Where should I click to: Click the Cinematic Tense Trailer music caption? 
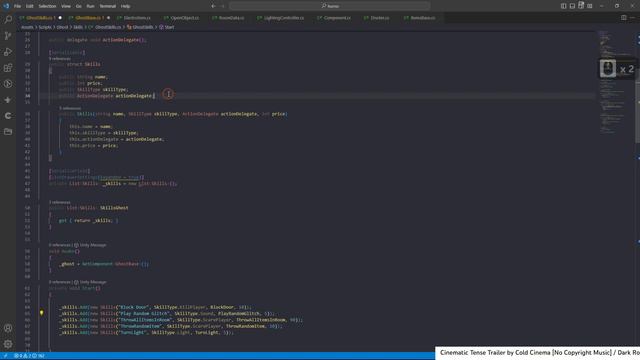(538, 353)
